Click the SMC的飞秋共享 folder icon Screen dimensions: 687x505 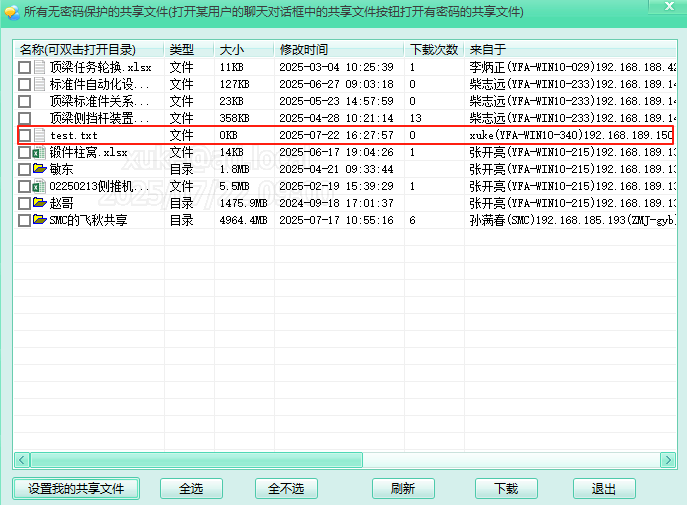[x=40, y=219]
